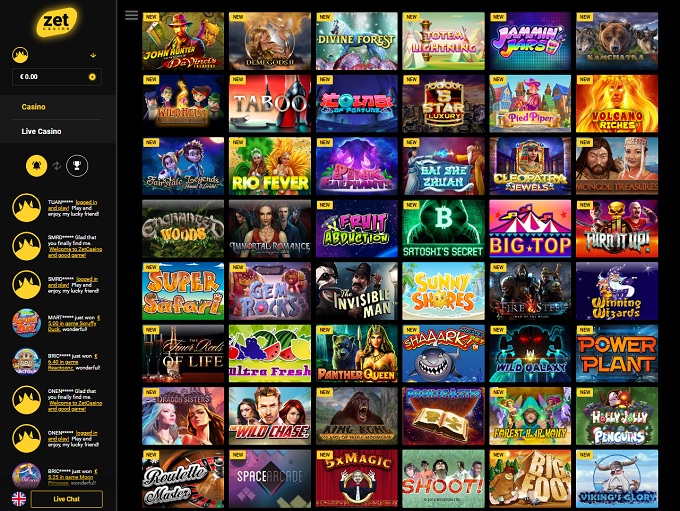Follow the 'Welcome to ZetCasino' link in SMRD message
This screenshot has width=680, height=511.
coord(75,252)
